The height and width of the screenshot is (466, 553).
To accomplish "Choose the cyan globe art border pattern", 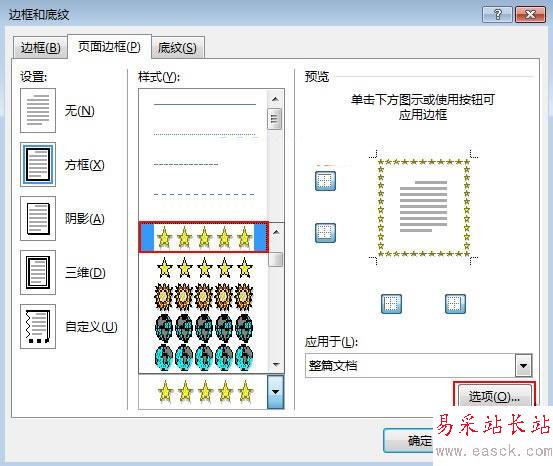I will 204,357.
